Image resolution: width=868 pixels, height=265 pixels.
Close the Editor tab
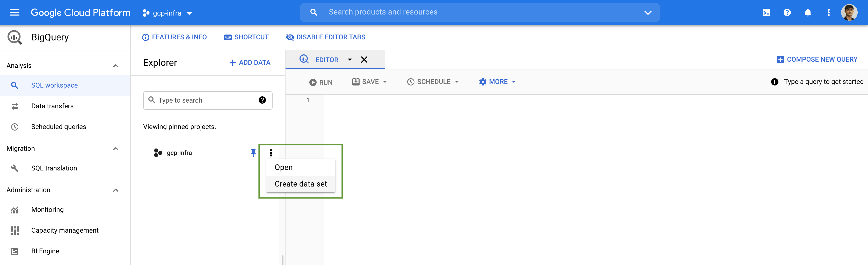coord(364,60)
